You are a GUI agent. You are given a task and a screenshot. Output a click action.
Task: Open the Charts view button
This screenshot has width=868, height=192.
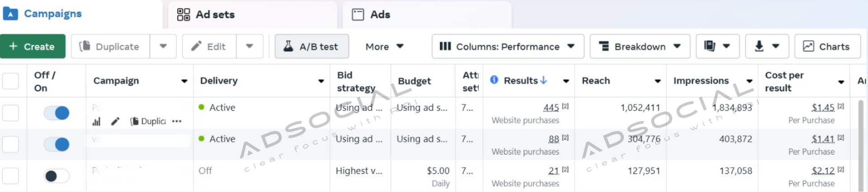pos(827,47)
